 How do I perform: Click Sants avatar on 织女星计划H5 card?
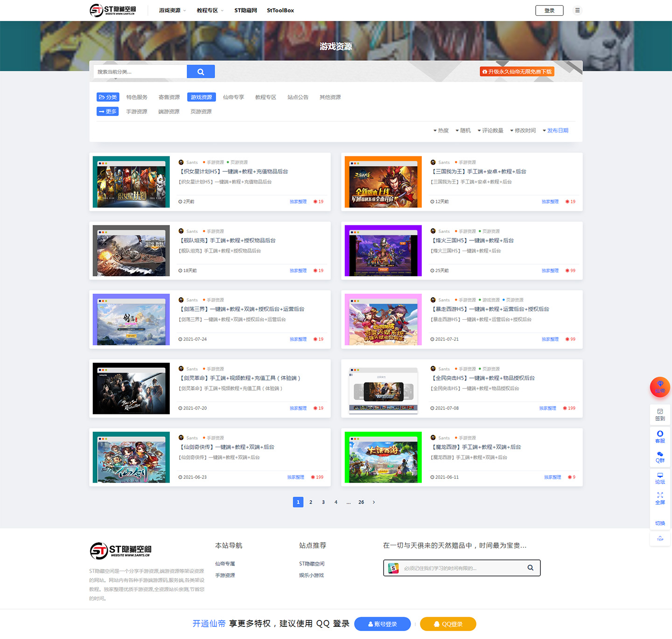pos(181,162)
